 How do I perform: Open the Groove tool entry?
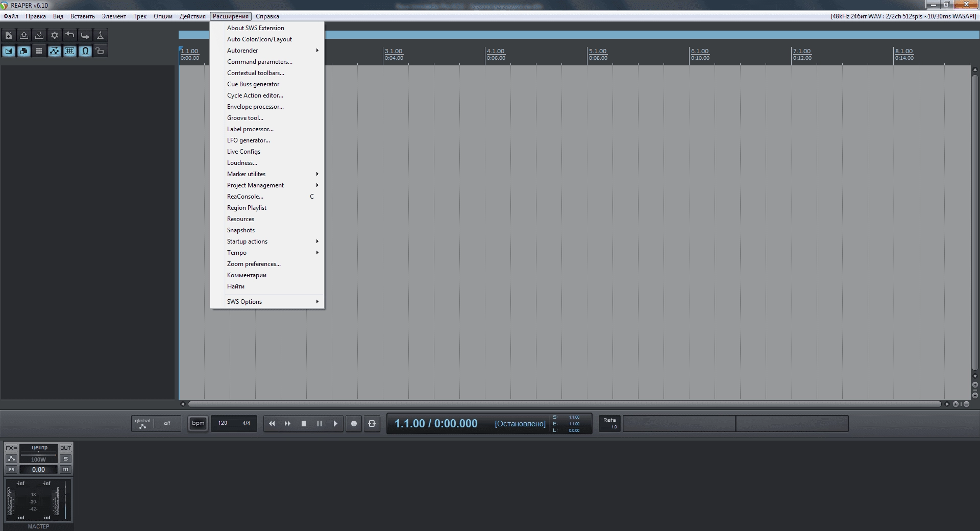pyautogui.click(x=267, y=118)
